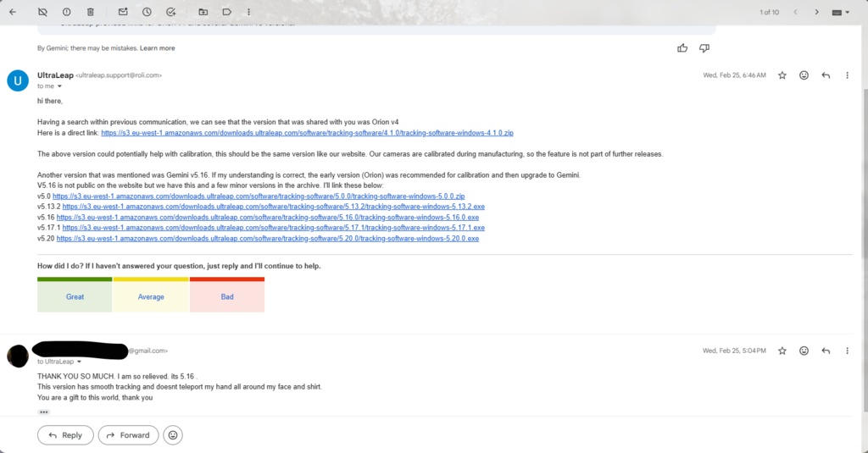Click the label-off icon in toolbar
Screen dimensions: 868x453
click(x=42, y=12)
